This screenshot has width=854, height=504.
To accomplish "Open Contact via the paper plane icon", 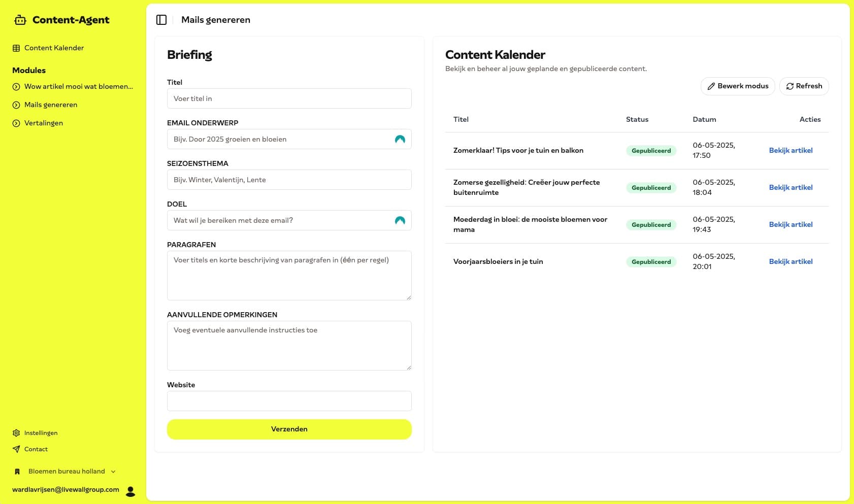I will tap(16, 449).
